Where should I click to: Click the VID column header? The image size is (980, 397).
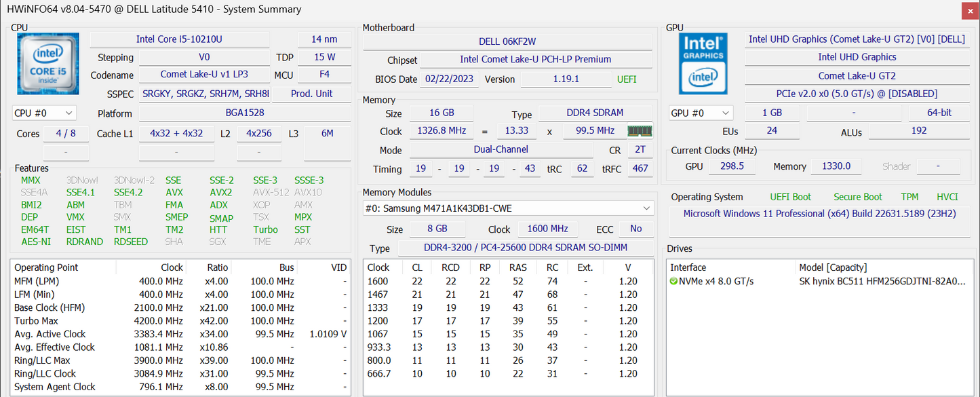click(324, 267)
